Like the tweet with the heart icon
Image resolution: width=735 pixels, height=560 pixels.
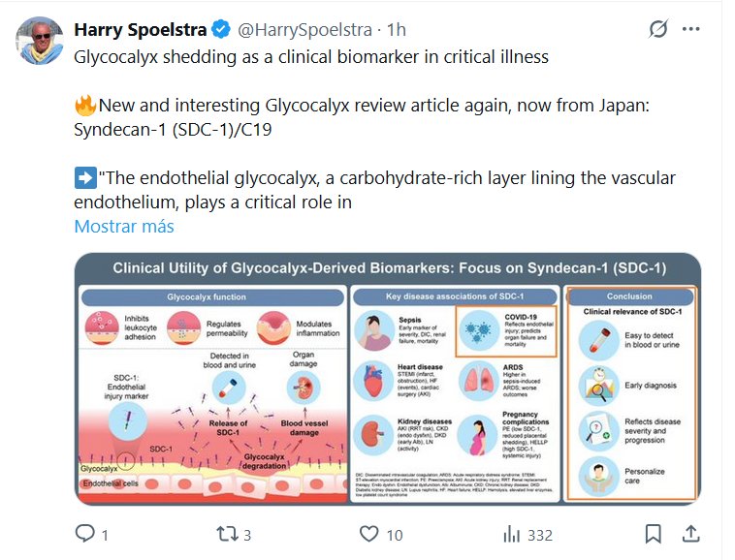368,534
